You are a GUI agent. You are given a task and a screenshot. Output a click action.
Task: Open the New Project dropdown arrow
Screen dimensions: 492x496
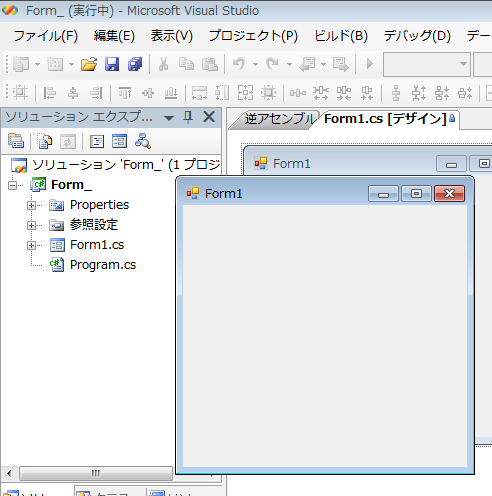pyautogui.click(x=37, y=64)
